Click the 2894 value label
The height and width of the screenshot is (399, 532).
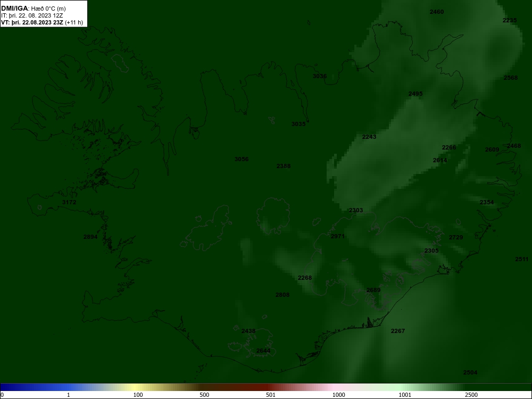click(x=90, y=237)
